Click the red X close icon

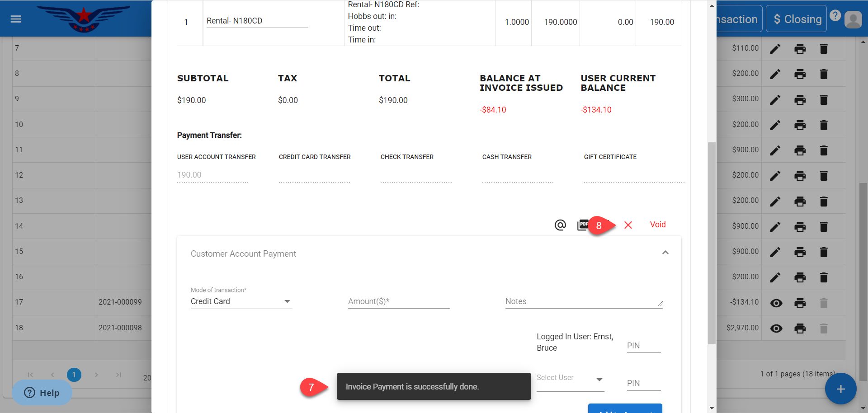pyautogui.click(x=628, y=225)
